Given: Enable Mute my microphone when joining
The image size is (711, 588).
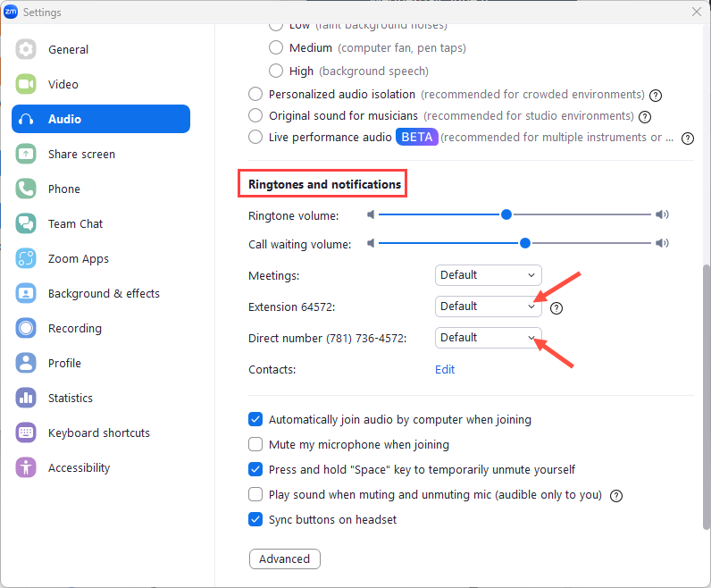Looking at the screenshot, I should (x=255, y=444).
